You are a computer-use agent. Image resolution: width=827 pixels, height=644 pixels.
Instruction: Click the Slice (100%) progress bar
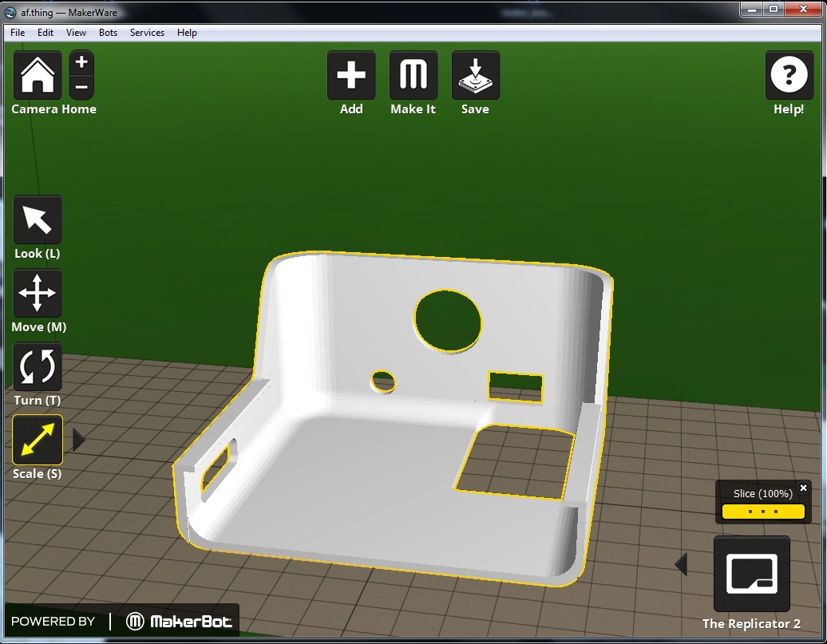click(x=763, y=512)
